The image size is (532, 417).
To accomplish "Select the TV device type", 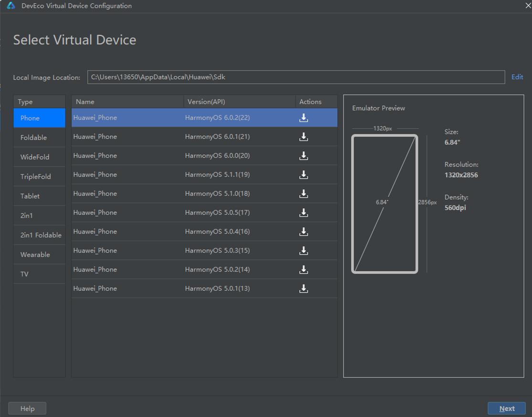I will coord(39,274).
